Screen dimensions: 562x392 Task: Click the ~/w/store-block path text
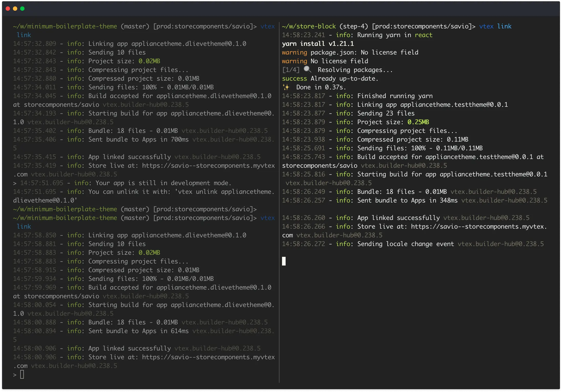(x=308, y=26)
